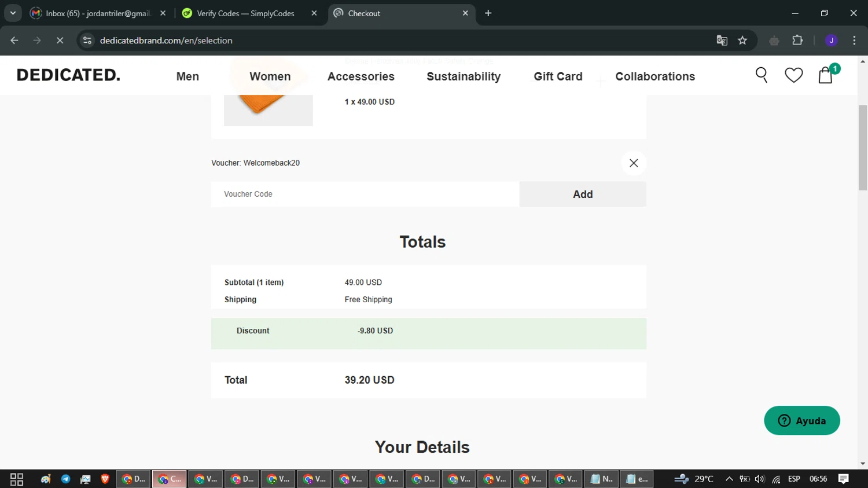Image resolution: width=868 pixels, height=488 pixels.
Task: Open the notification center icon
Action: [x=844, y=479]
